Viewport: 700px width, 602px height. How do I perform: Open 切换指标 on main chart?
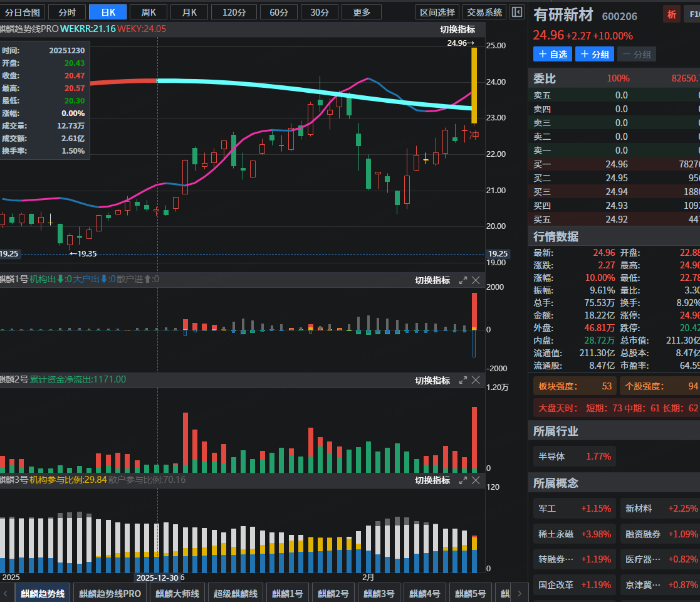click(457, 29)
